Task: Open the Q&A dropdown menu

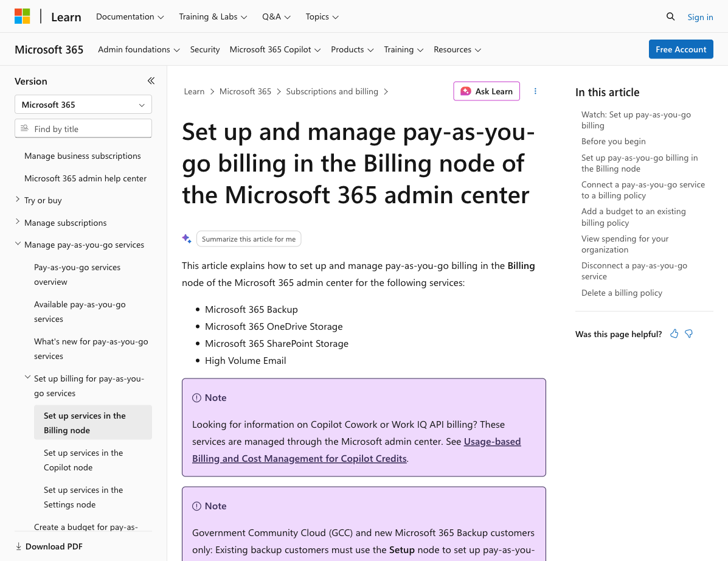Action: coord(276,16)
